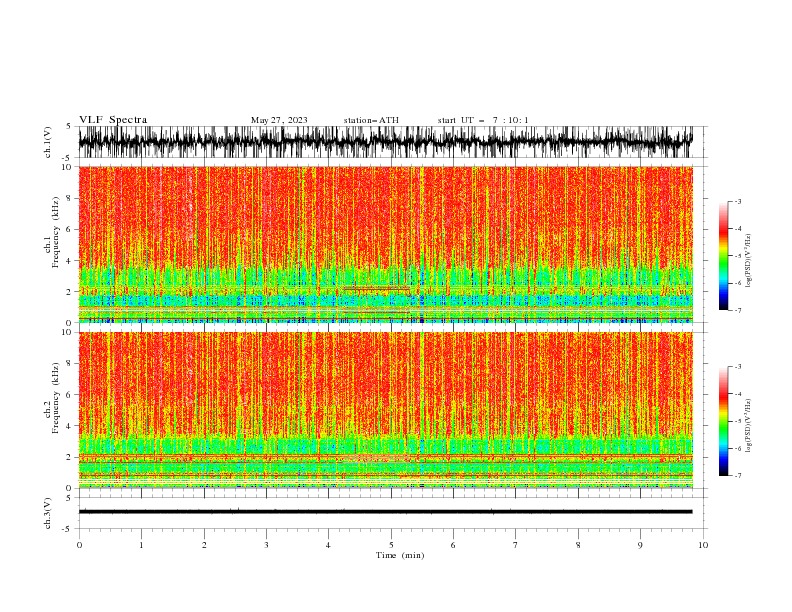Click the ch.1 frequency tick label '8'

click(x=70, y=198)
